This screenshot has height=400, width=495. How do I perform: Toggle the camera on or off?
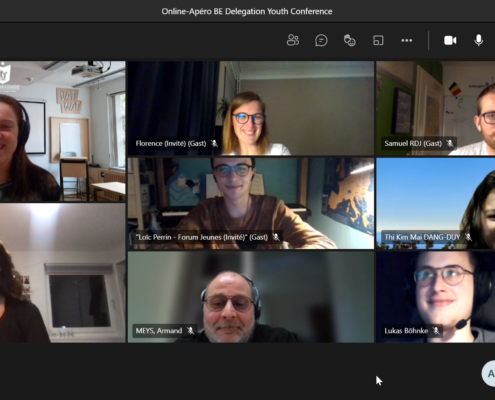click(x=450, y=40)
